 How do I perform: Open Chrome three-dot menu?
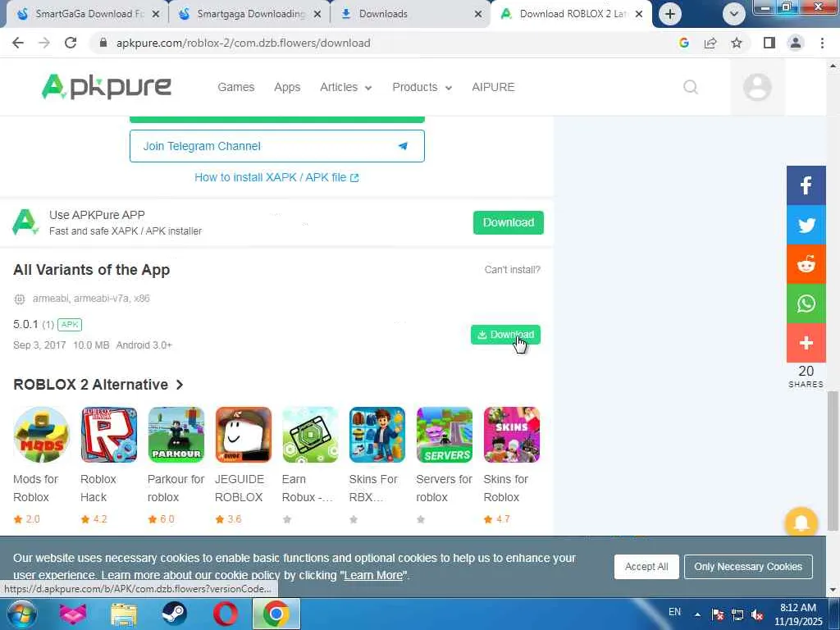click(822, 43)
